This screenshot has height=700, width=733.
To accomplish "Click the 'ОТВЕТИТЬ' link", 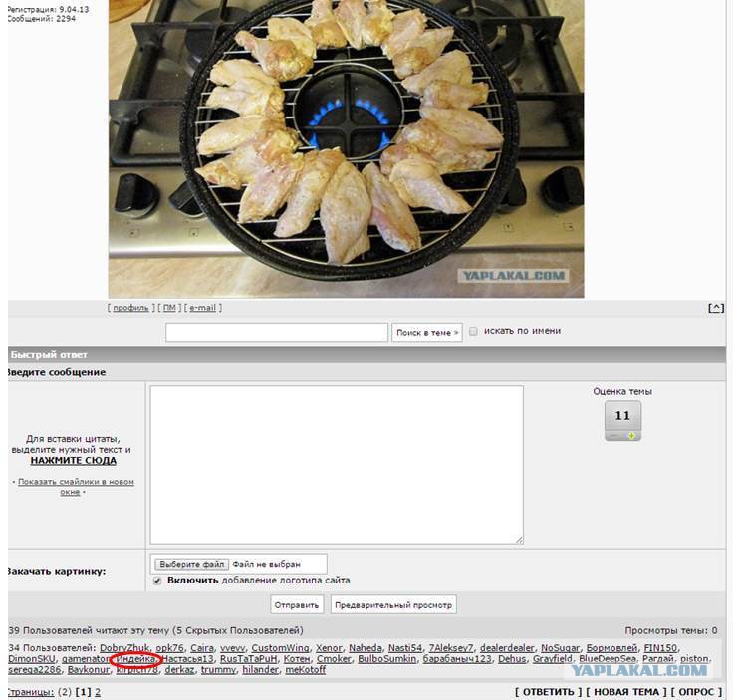I will coord(548,692).
